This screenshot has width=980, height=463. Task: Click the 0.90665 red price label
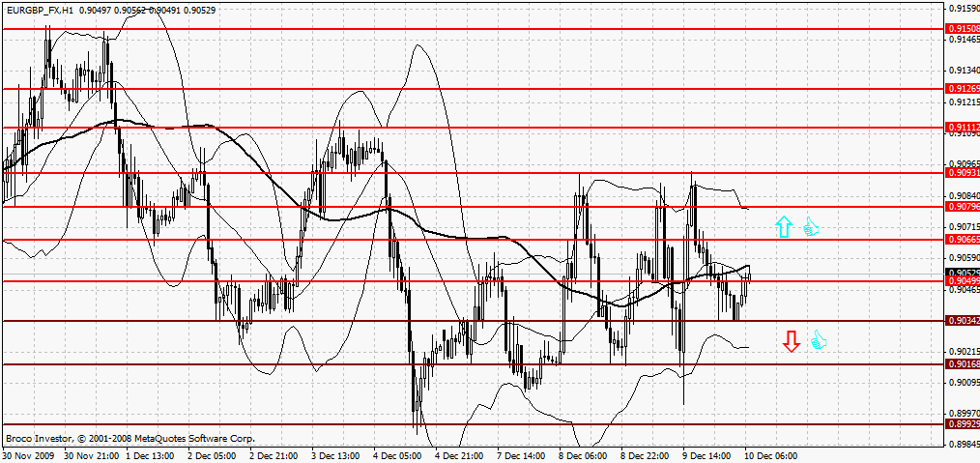964,240
